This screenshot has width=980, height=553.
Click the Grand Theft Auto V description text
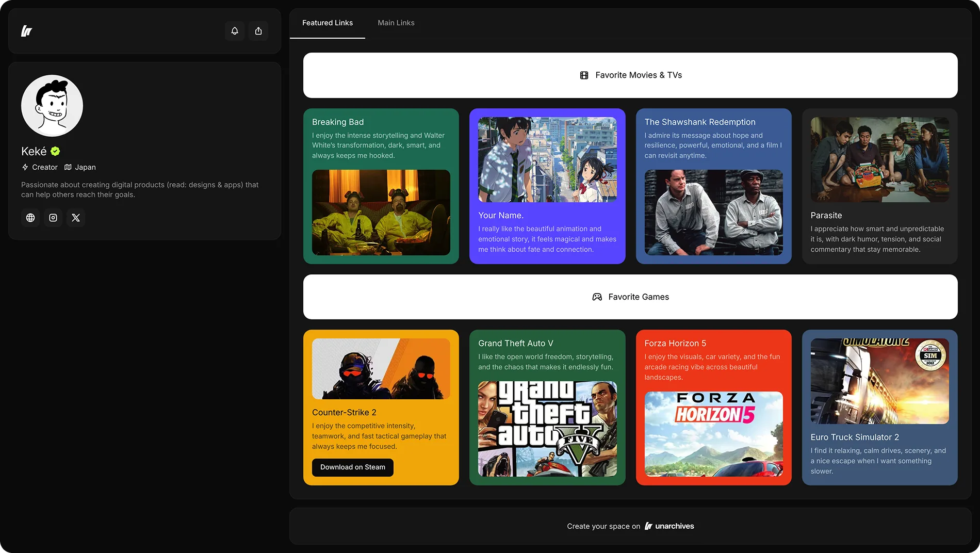click(x=546, y=362)
